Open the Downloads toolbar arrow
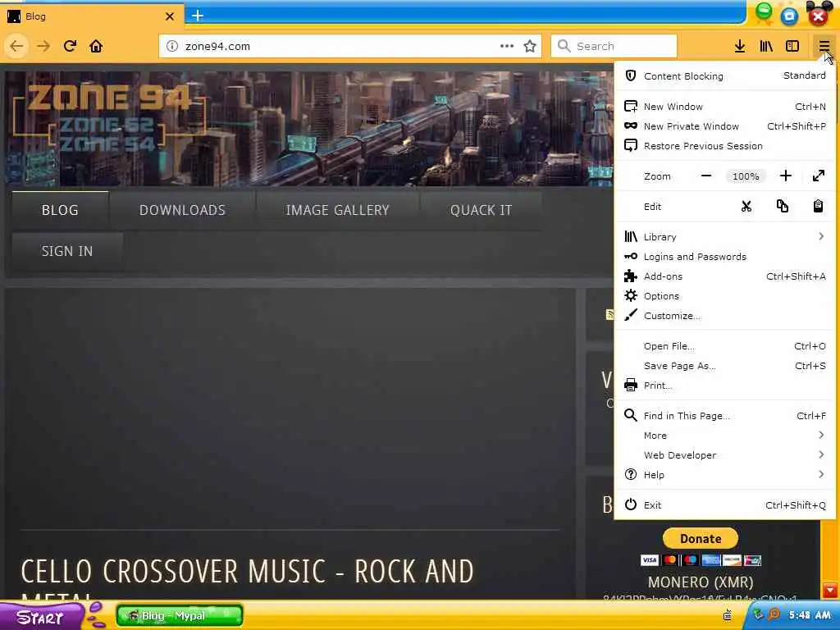Image resolution: width=840 pixels, height=630 pixels. pos(740,46)
